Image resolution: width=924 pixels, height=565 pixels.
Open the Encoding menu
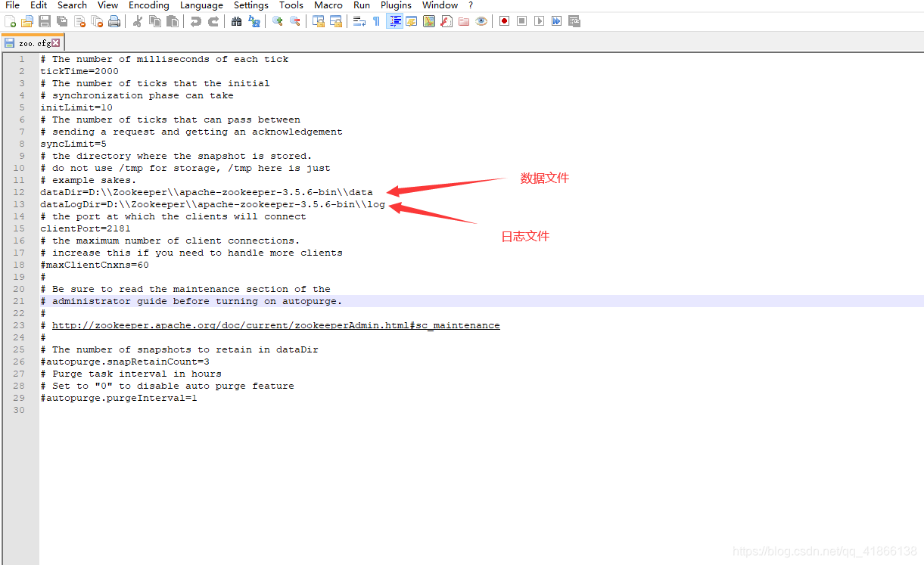(x=149, y=5)
